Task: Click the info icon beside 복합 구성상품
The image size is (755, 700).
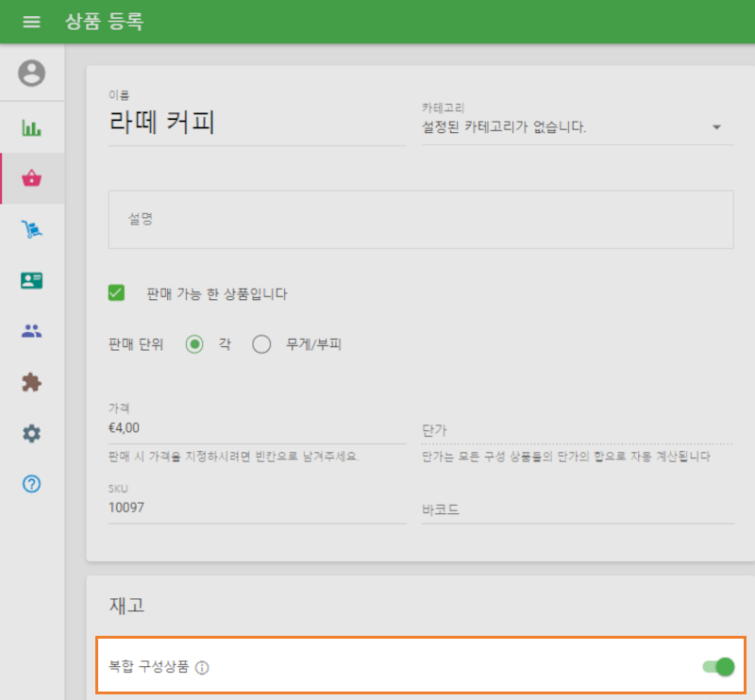Action: coord(204,667)
